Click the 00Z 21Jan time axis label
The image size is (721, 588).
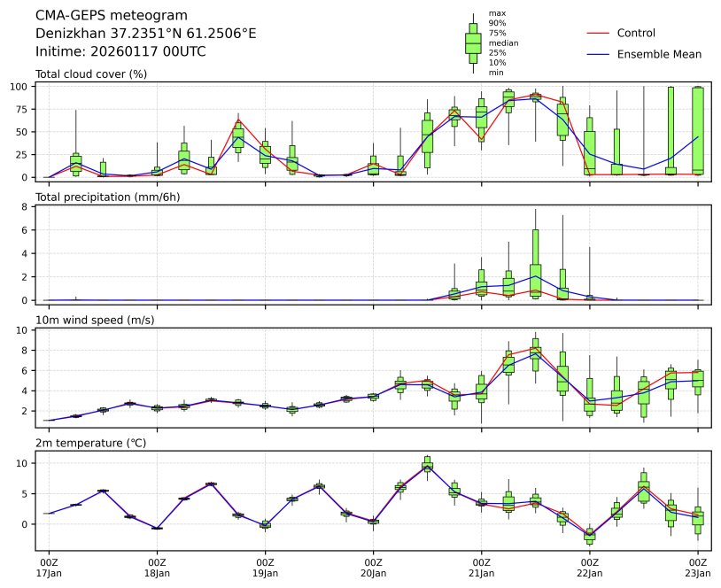(x=481, y=567)
